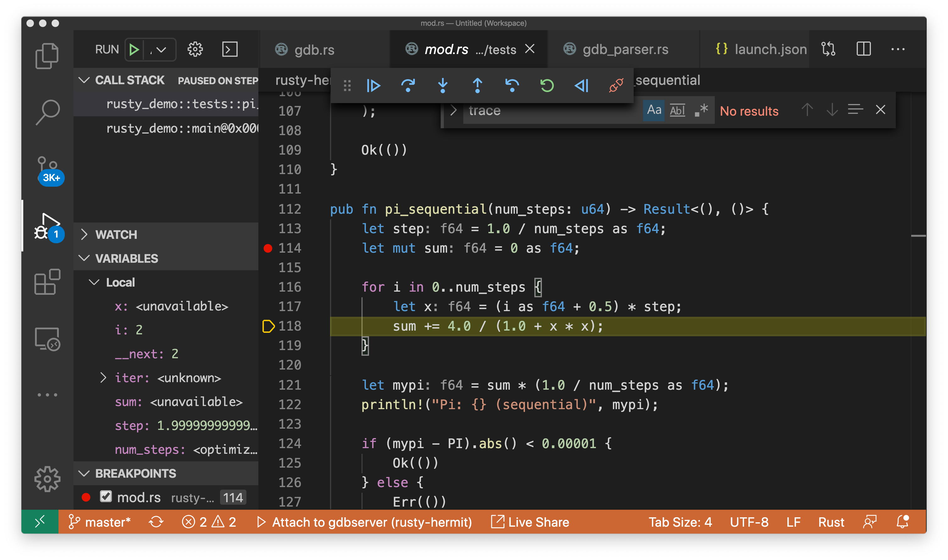The height and width of the screenshot is (560, 948).
Task: Click the find input field containing trace
Action: click(551, 111)
